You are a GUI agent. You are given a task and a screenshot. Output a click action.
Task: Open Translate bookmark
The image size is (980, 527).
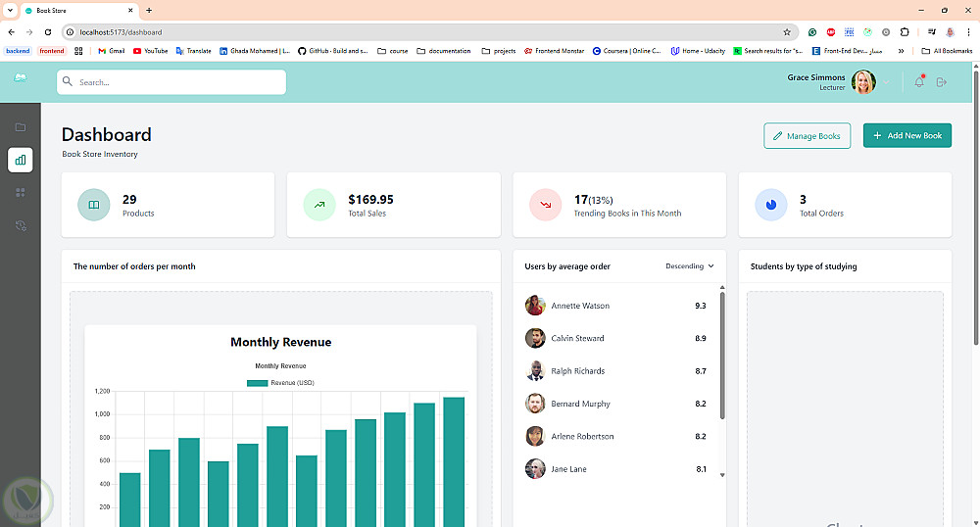(x=194, y=51)
